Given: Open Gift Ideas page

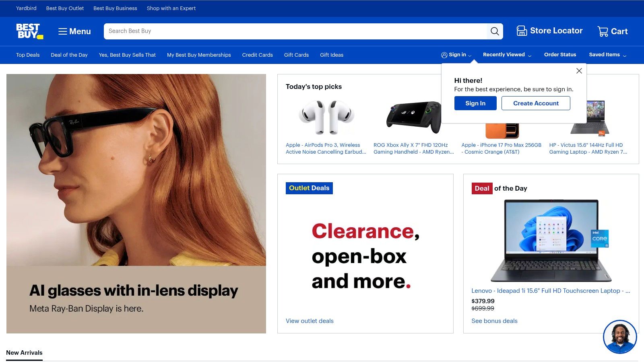Looking at the screenshot, I should (332, 55).
